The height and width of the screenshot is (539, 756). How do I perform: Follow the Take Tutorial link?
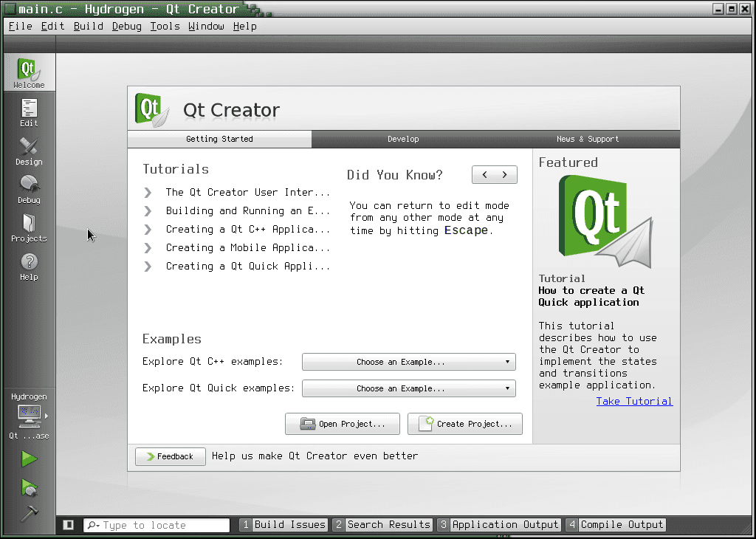[634, 401]
